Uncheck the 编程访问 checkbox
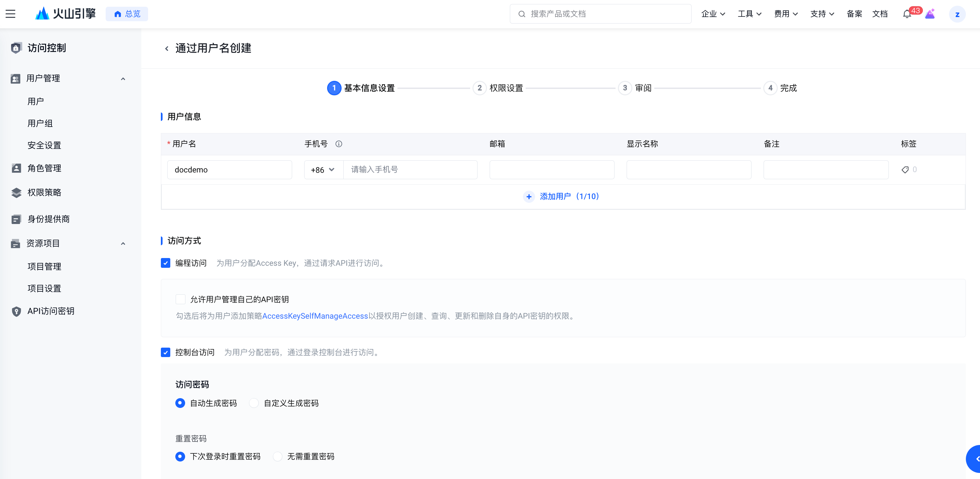The height and width of the screenshot is (479, 980). [x=166, y=263]
